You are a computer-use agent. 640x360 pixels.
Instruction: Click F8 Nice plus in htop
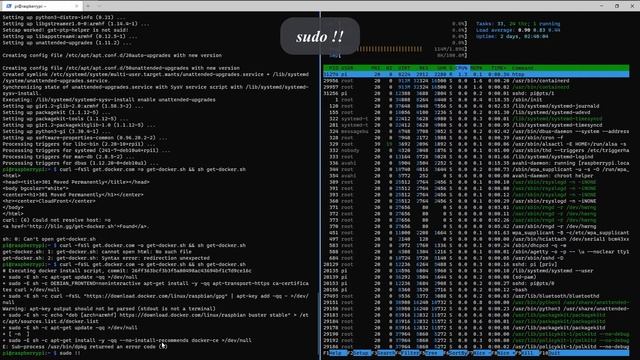pos(506,353)
